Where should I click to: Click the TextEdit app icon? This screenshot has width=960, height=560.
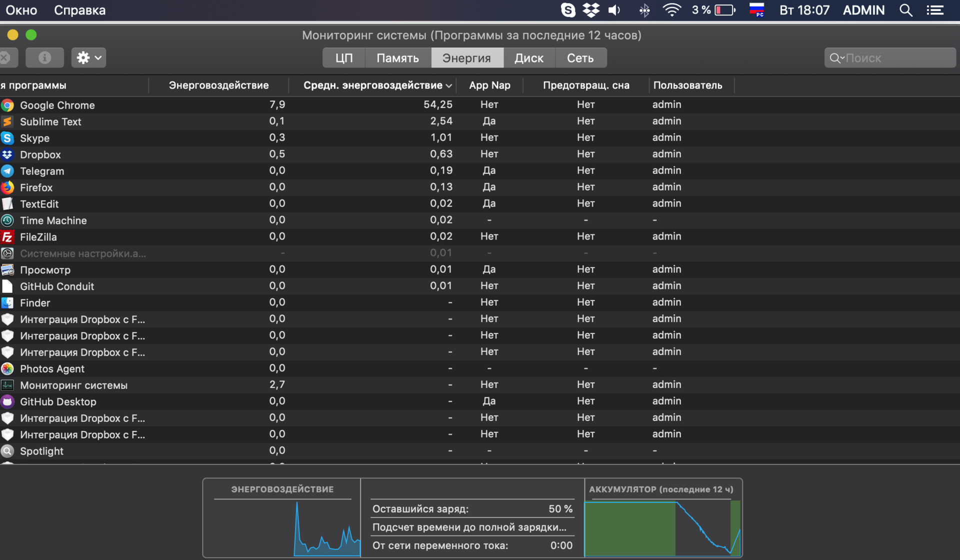tap(7, 204)
